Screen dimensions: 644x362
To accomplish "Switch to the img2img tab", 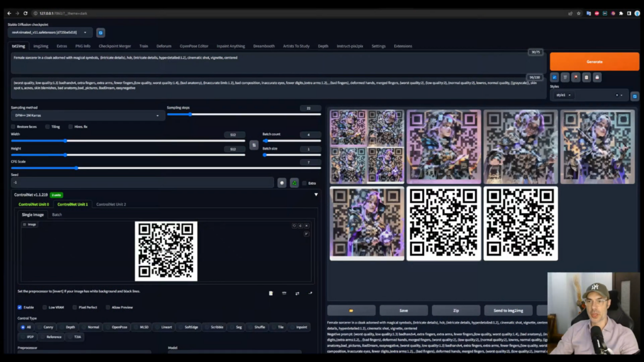I will 41,46.
